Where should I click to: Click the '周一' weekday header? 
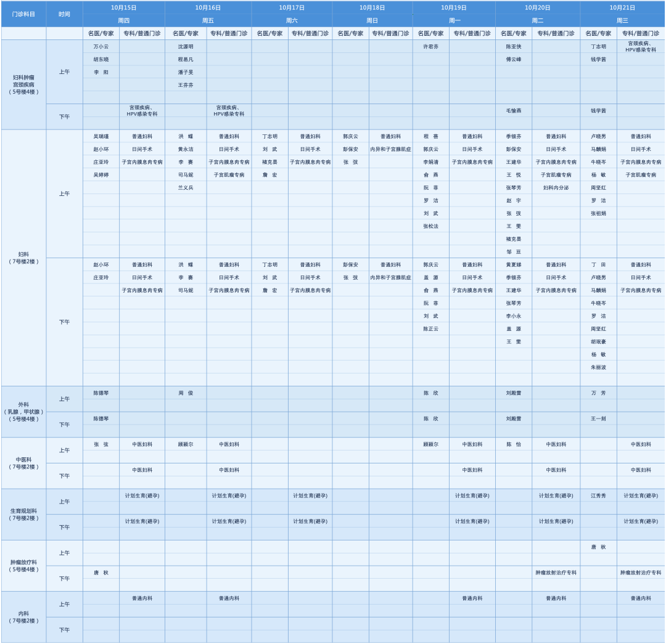coord(454,20)
